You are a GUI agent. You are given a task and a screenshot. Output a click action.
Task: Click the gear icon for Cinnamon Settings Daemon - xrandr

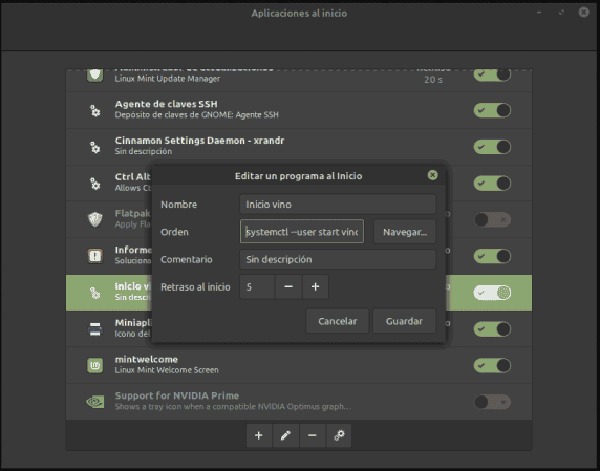click(95, 147)
